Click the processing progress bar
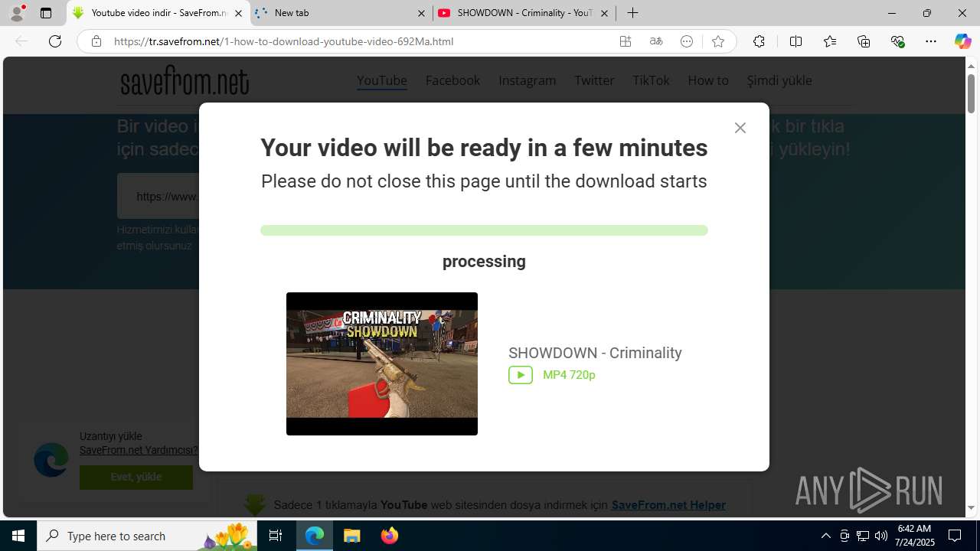The height and width of the screenshot is (551, 980). click(484, 230)
